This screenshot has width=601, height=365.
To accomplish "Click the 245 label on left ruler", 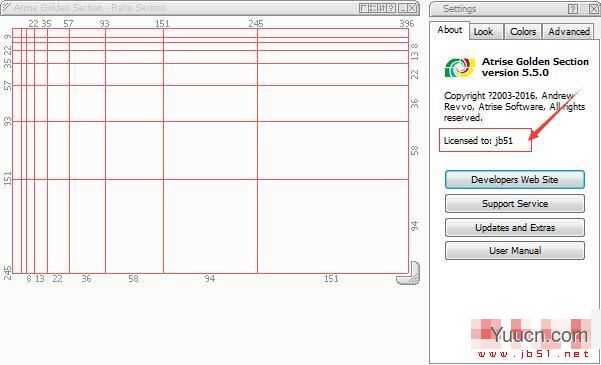I will pos(7,273).
